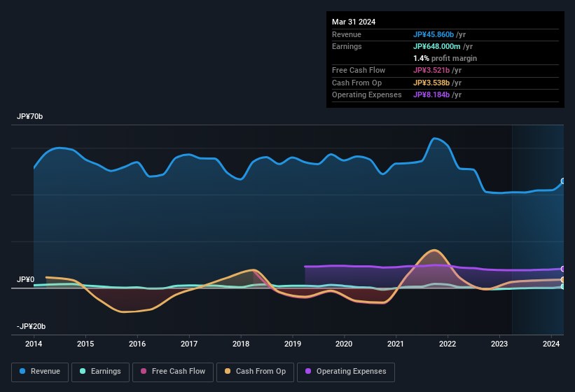
Task: Select the 2024 x-axis label
Action: pos(551,344)
